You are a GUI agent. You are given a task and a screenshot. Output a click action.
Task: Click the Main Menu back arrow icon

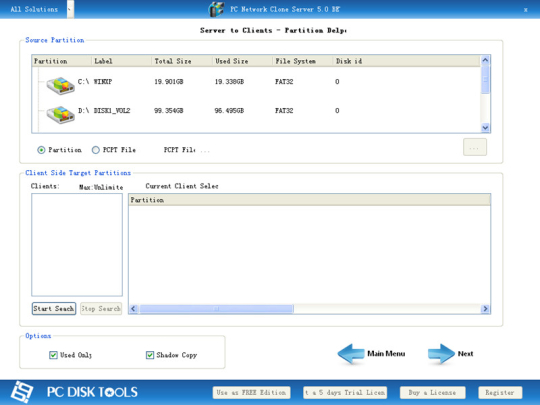coord(351,354)
